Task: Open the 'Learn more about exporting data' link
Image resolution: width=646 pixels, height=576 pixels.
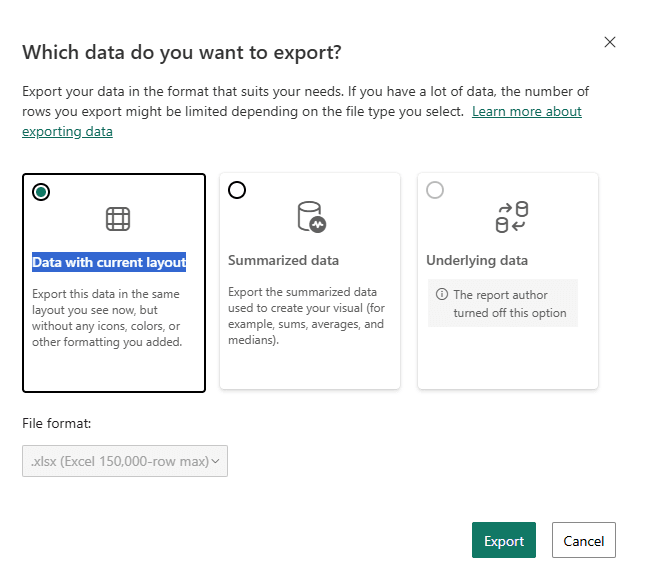Action: pos(527,112)
